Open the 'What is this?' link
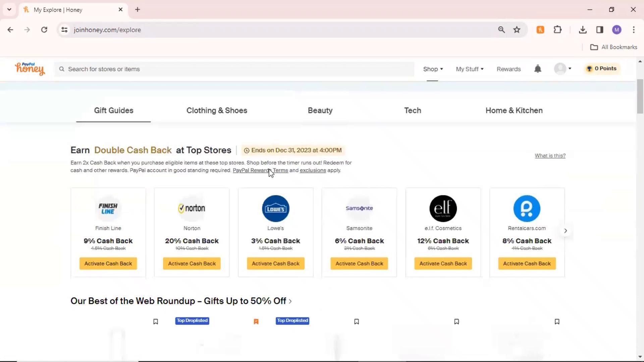The image size is (644, 362). pyautogui.click(x=550, y=156)
